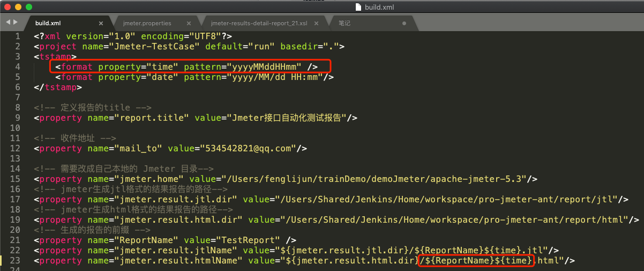
Task: Click the closing </tstamp> tag on line 6
Action: coord(58,87)
